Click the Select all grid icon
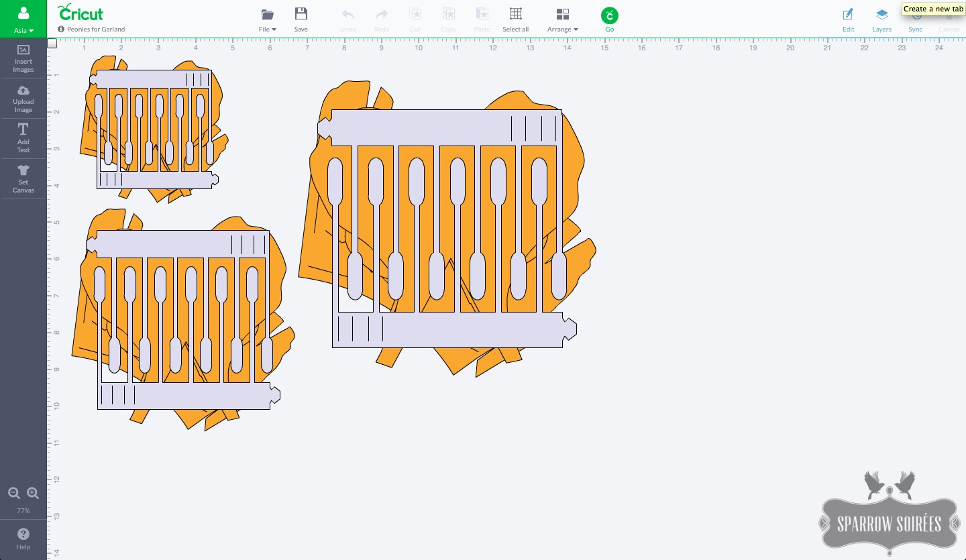Image resolution: width=966 pixels, height=560 pixels. point(515,19)
